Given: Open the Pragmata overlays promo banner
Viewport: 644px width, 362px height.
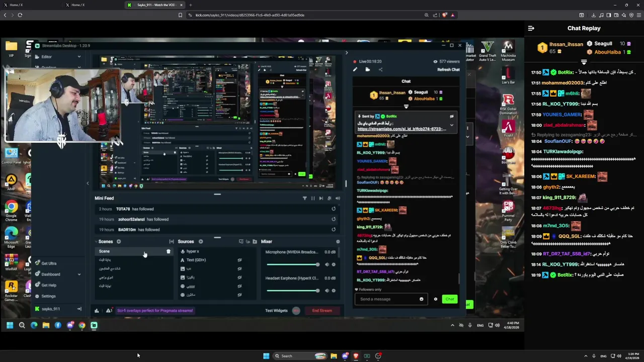Looking at the screenshot, I should pos(155,310).
